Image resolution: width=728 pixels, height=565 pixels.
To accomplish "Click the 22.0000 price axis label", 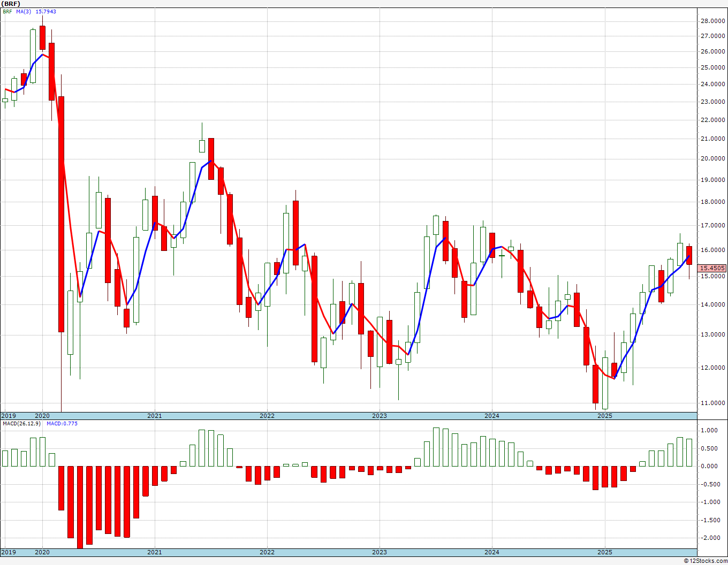I will [x=713, y=120].
